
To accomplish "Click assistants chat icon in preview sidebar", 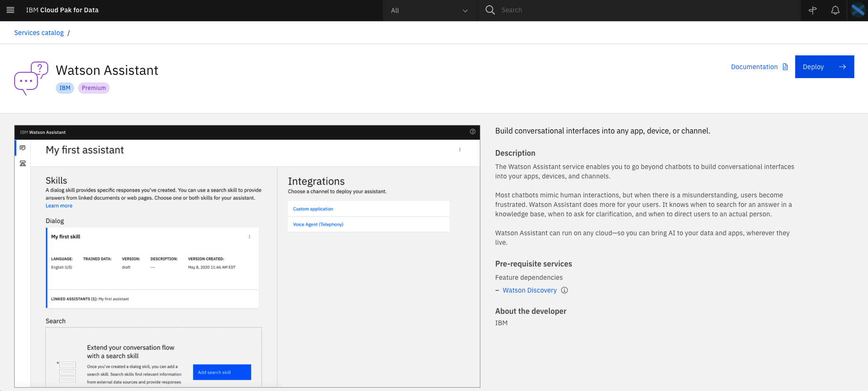I will (22, 148).
